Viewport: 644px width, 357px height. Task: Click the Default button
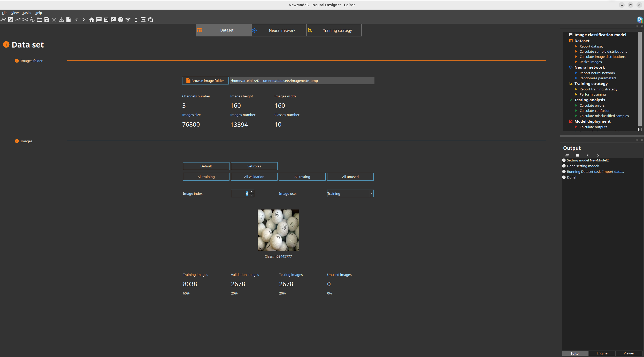[206, 166]
